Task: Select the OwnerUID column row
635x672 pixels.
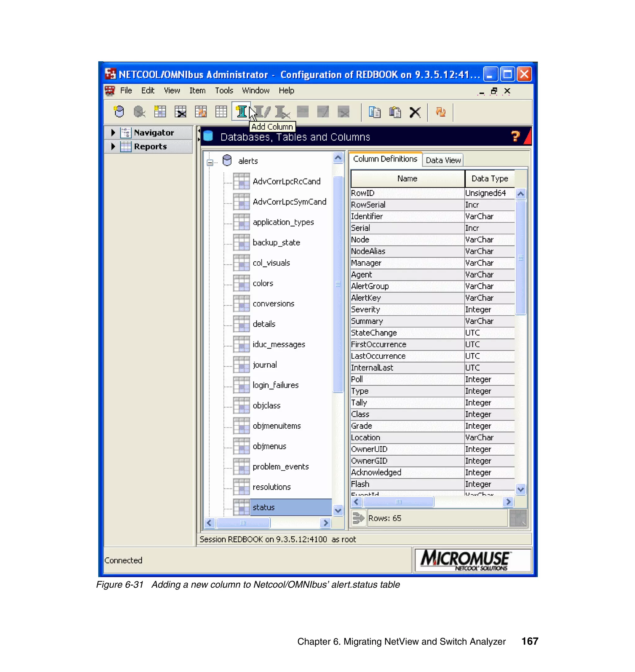Action: click(433, 449)
